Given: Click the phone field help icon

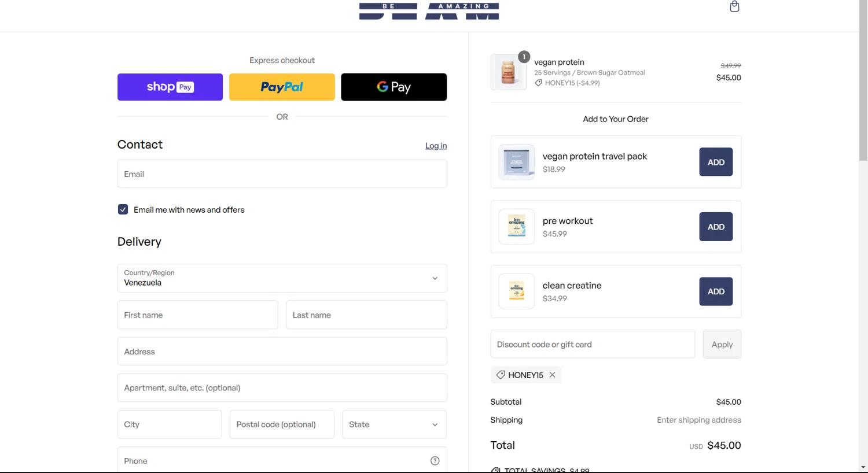Looking at the screenshot, I should (435, 461).
